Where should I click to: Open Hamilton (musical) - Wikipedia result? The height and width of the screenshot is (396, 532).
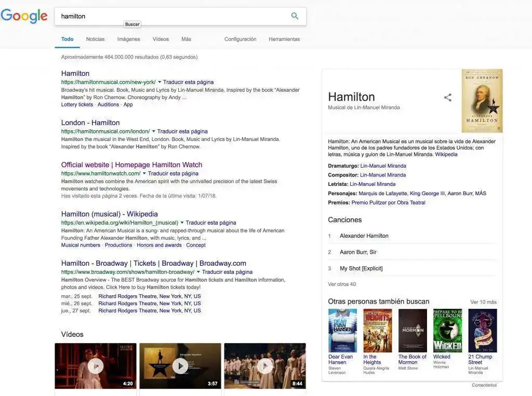(109, 214)
